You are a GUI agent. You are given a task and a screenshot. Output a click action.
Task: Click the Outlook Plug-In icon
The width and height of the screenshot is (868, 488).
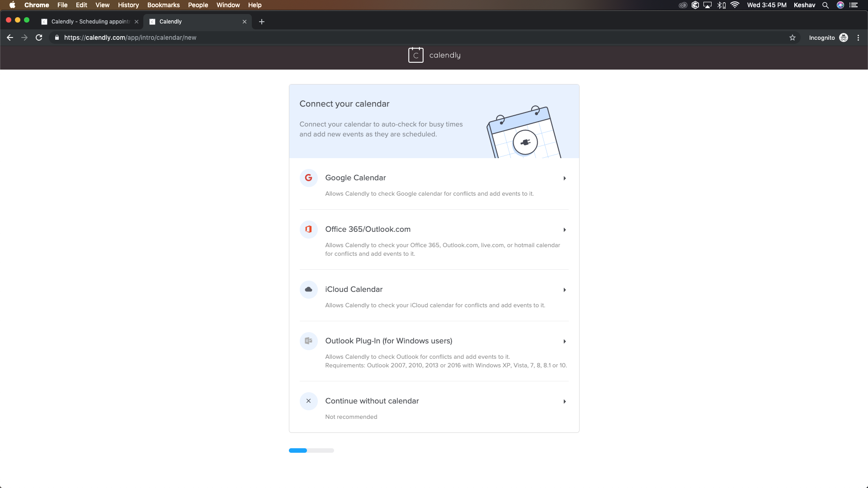308,341
